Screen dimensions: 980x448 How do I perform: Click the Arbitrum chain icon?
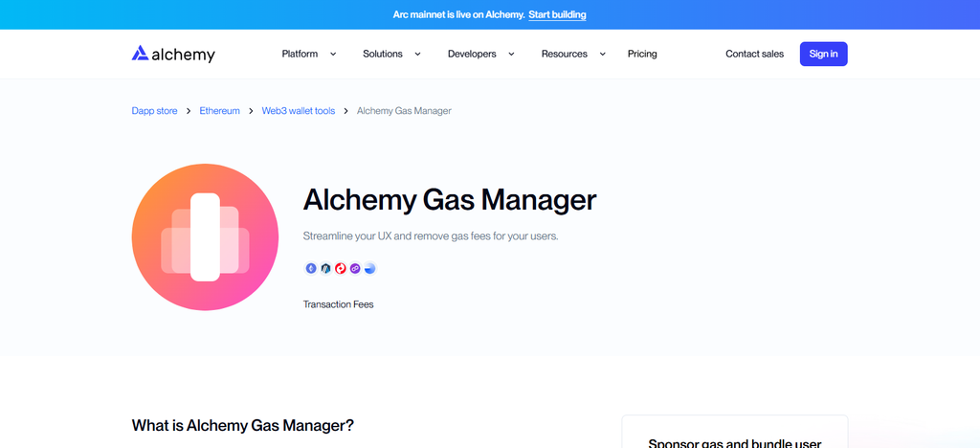[325, 269]
